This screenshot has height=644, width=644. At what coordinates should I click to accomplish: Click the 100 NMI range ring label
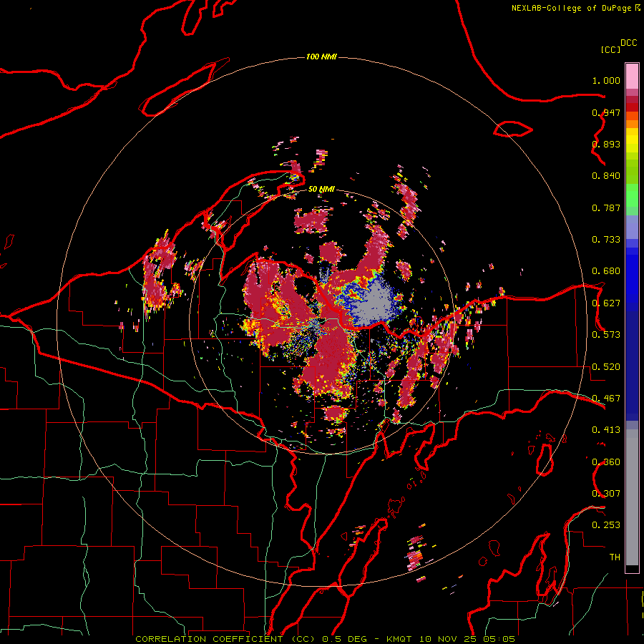[x=321, y=57]
